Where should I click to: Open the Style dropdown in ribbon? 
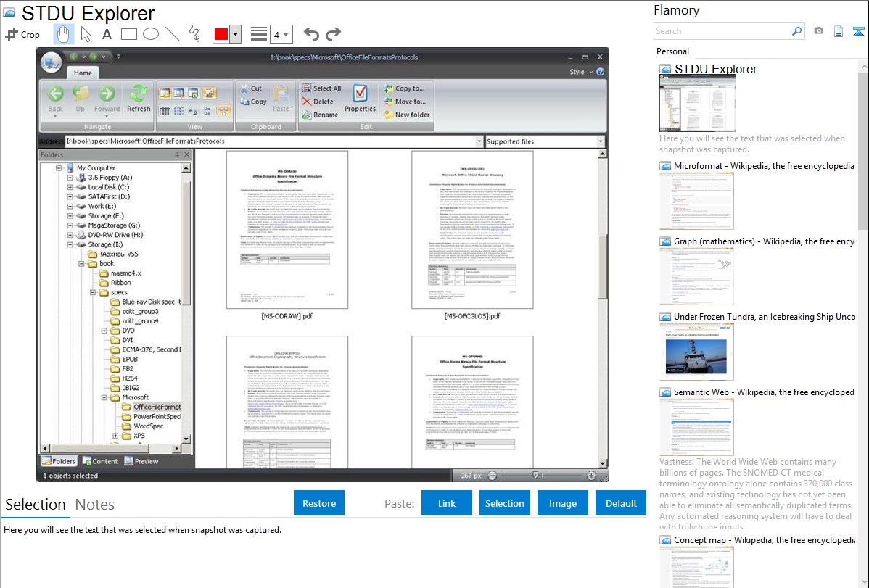tap(581, 72)
